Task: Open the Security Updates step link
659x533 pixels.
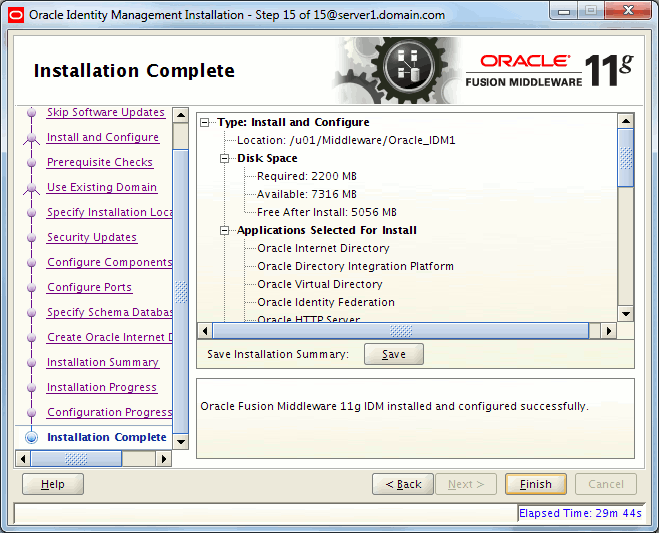Action: 92,237
